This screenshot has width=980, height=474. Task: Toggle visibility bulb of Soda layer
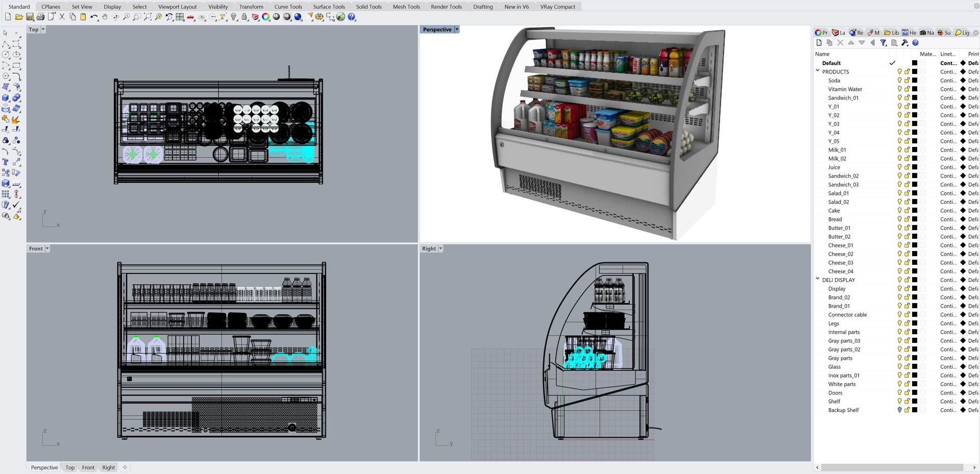pyautogui.click(x=899, y=80)
